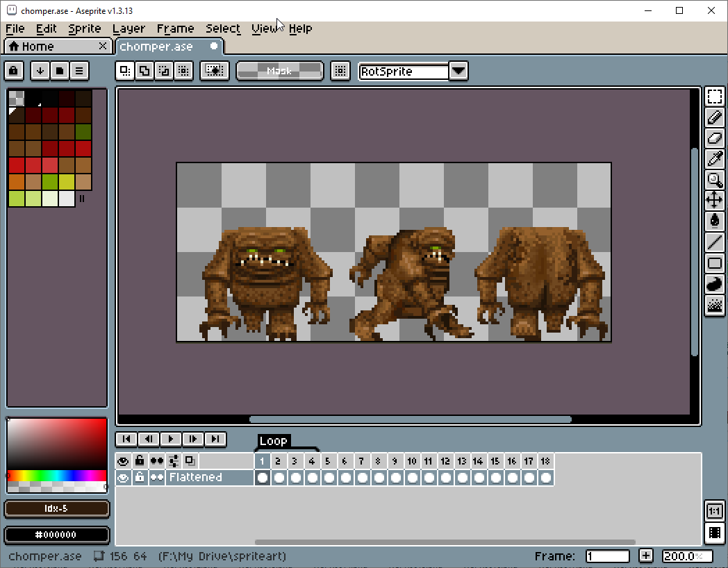The height and width of the screenshot is (568, 728).
Task: Select the Eraser tool
Action: click(715, 138)
